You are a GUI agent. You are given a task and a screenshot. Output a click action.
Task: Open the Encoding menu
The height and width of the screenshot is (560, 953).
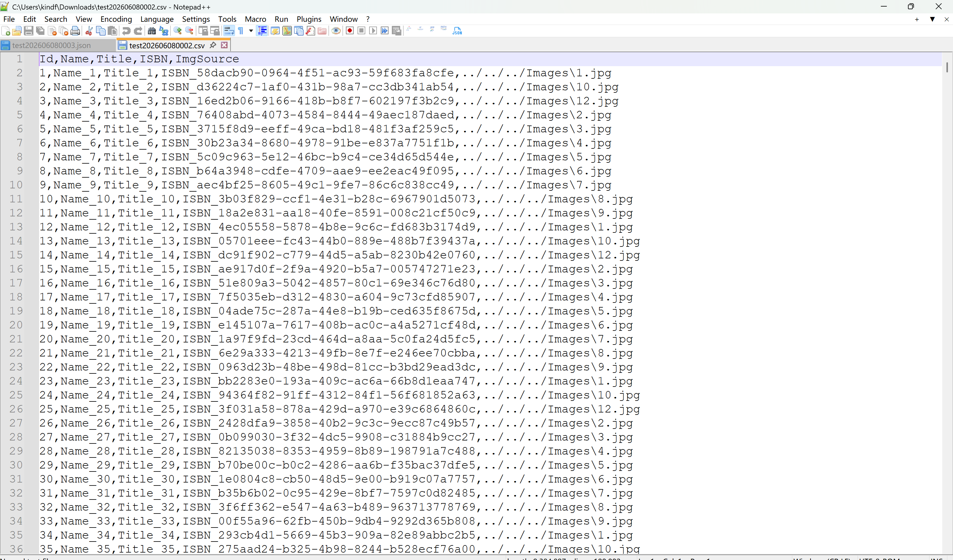point(116,19)
